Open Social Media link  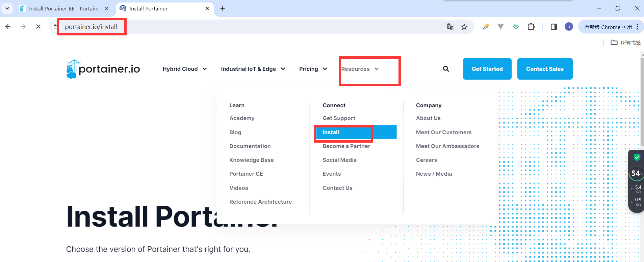point(339,160)
